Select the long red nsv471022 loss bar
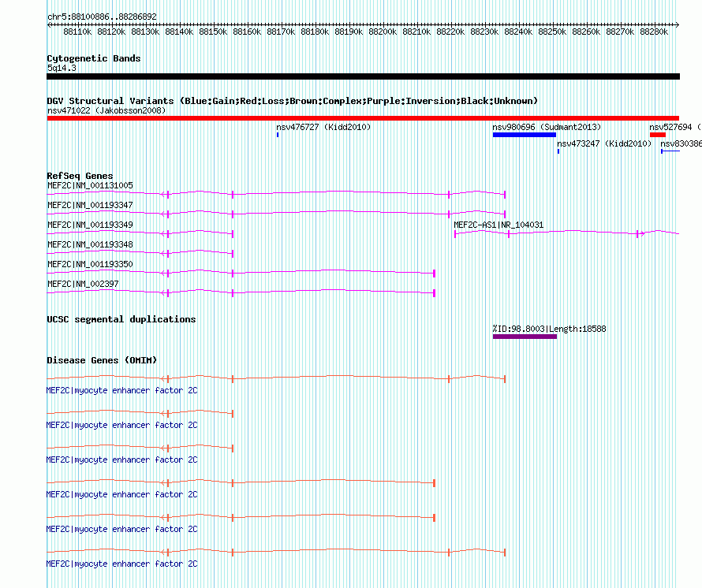Image resolution: width=702 pixels, height=588 pixels. pos(363,118)
